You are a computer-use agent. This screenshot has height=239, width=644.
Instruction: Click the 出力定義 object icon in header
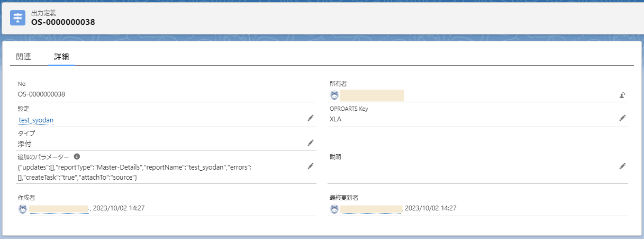(x=17, y=17)
